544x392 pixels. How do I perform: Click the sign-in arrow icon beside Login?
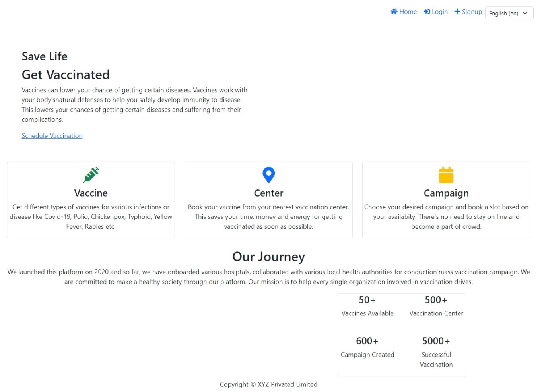(x=427, y=12)
